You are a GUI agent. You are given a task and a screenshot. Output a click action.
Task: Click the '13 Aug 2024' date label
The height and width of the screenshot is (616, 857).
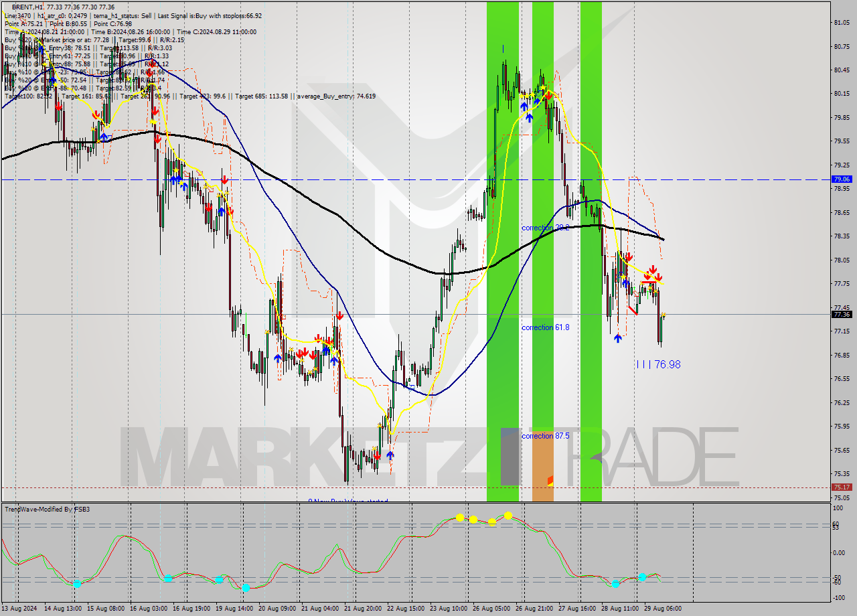pyautogui.click(x=20, y=609)
